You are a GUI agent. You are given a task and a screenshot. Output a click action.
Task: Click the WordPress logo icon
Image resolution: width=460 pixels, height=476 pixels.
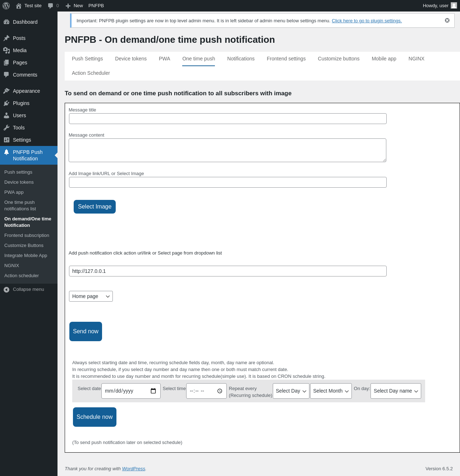coord(6,6)
